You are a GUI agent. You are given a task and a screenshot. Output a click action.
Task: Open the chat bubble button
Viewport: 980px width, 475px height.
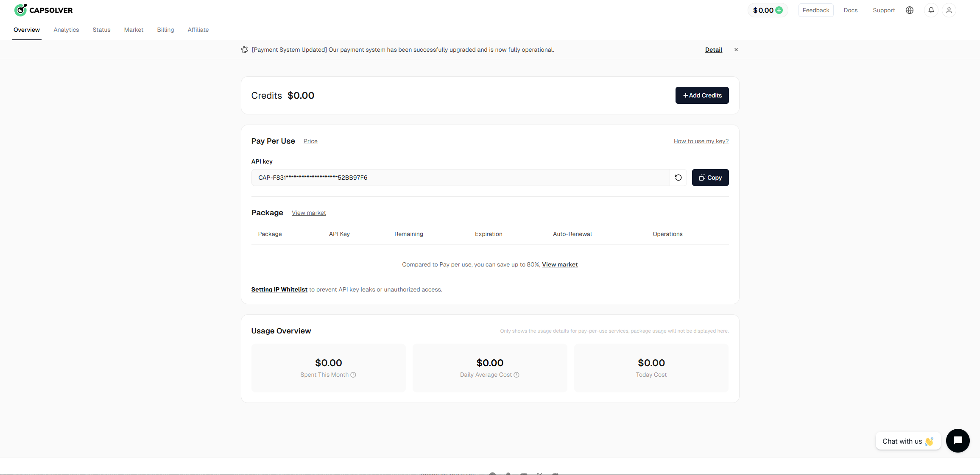tap(958, 441)
